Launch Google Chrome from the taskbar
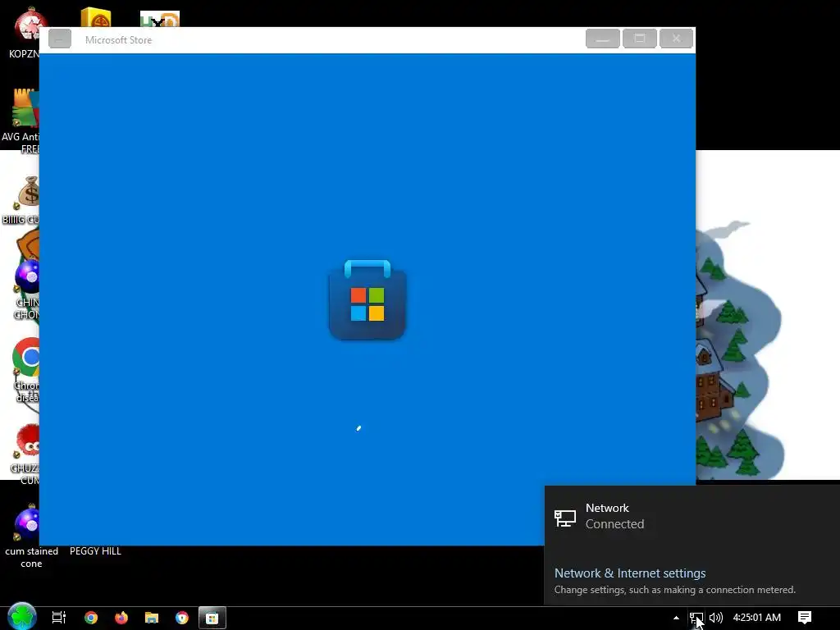Screen dimensions: 840x630 91,618
